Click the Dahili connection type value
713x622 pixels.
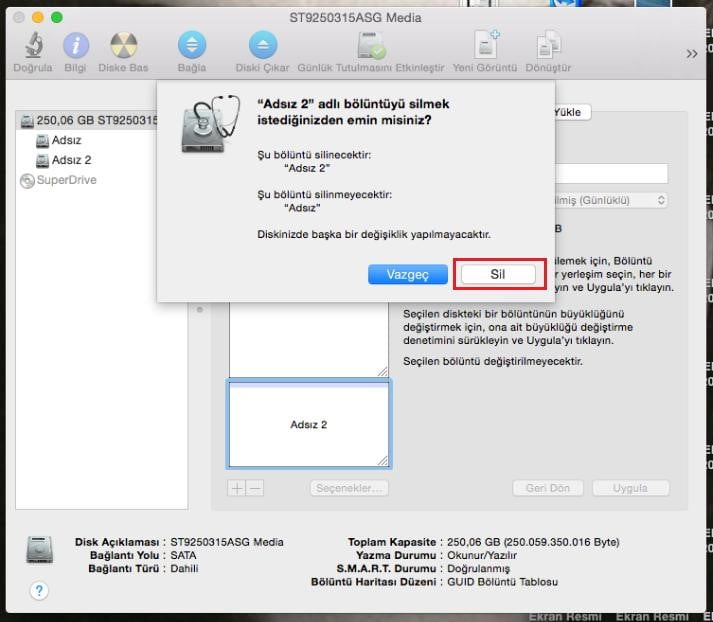(184, 568)
